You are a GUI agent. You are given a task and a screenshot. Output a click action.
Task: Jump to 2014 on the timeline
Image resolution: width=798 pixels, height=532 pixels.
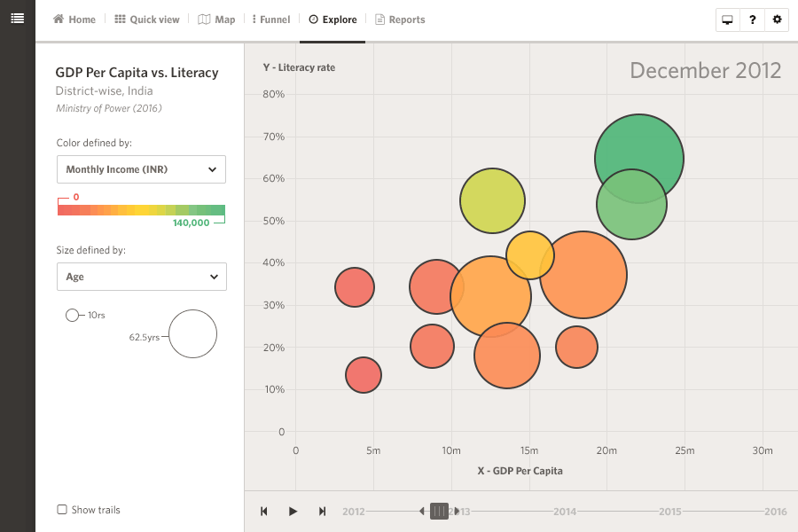565,512
